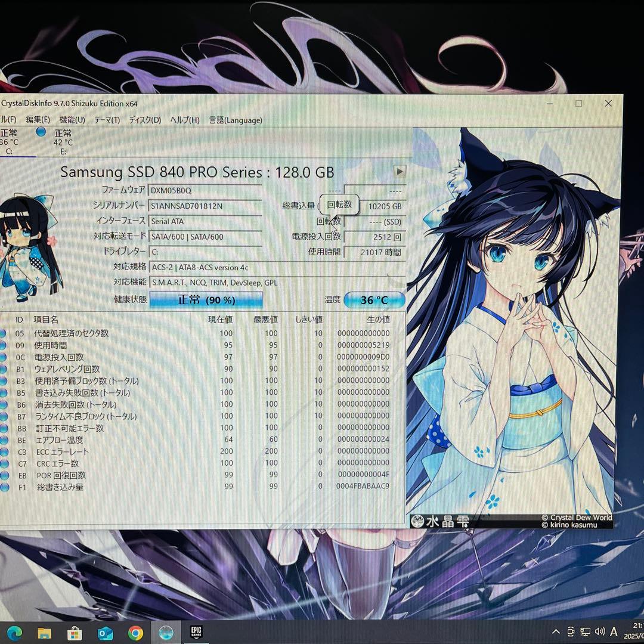Click the next-drive arrow beside the Samsung SSD title

(x=400, y=172)
